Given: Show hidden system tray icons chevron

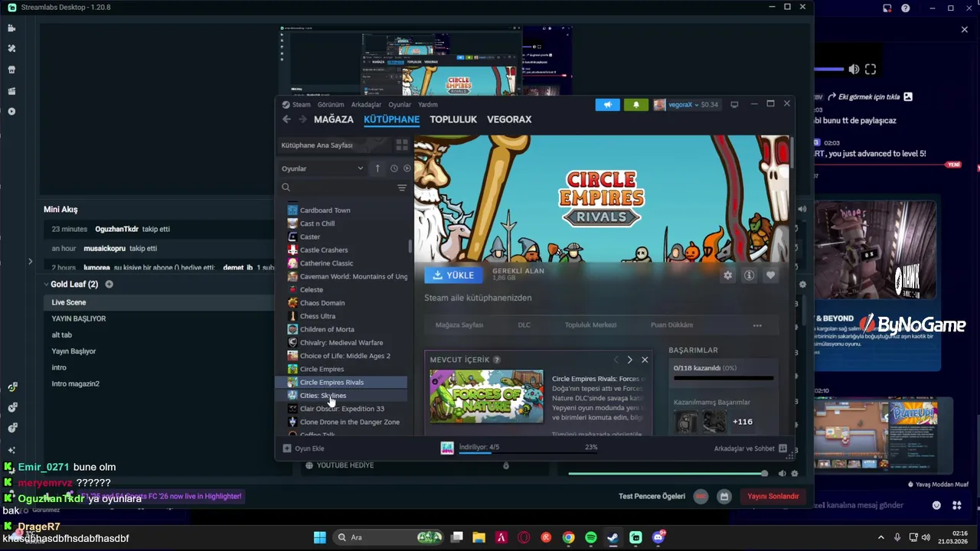Looking at the screenshot, I should [880, 538].
